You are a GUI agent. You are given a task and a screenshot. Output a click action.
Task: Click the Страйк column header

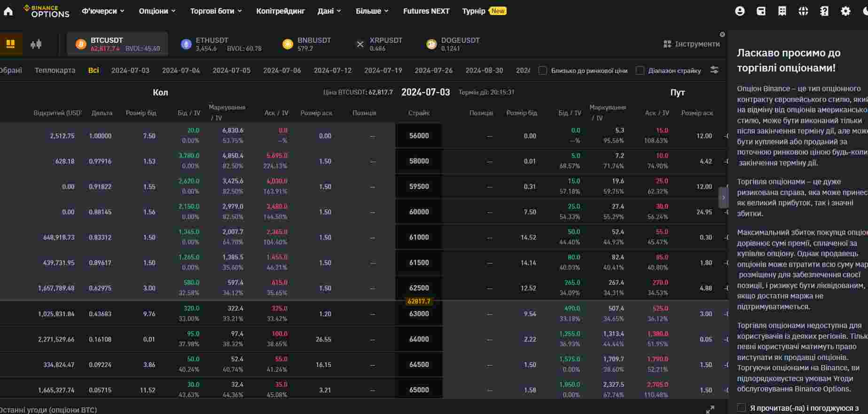(x=419, y=113)
